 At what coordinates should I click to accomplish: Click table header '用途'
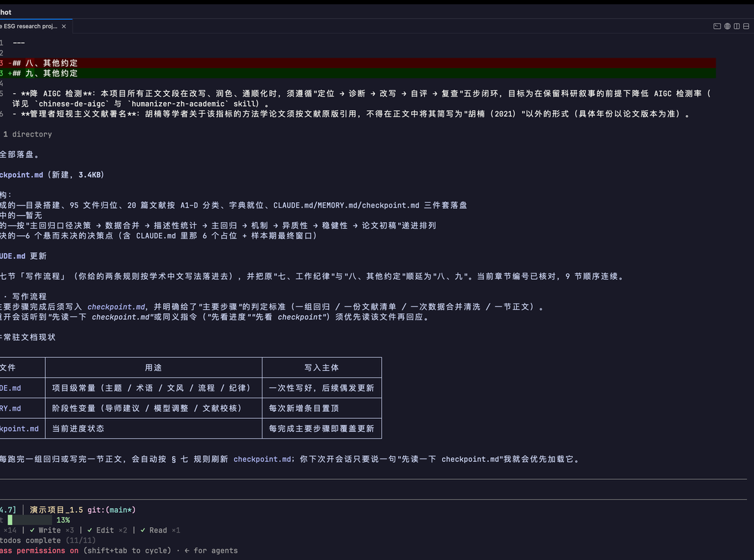154,367
